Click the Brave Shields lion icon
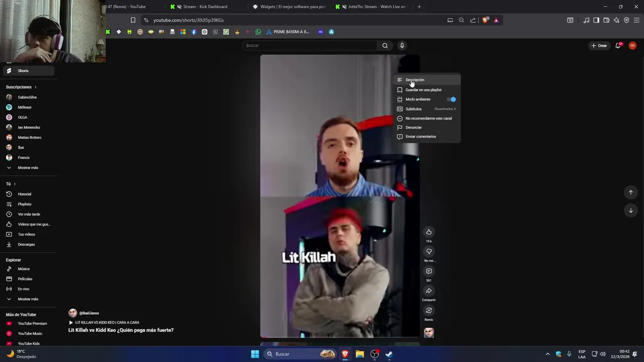644x362 pixels. coord(485,20)
